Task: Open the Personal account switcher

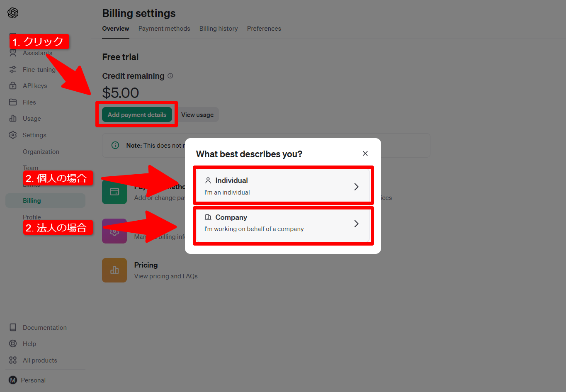Action: click(27, 380)
